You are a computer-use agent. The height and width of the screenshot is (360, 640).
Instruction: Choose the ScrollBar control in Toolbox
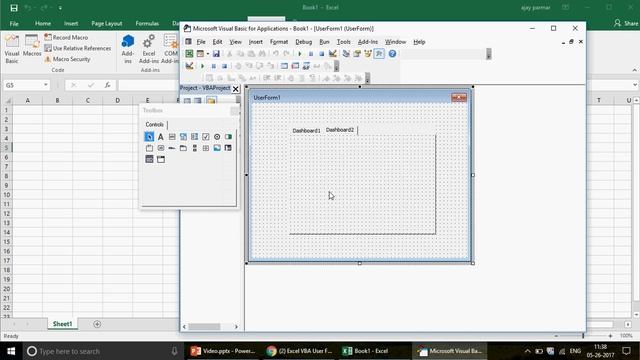coord(194,148)
